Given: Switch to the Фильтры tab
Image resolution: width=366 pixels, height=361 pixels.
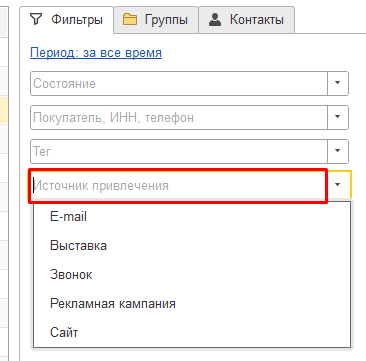Looking at the screenshot, I should [66, 19].
